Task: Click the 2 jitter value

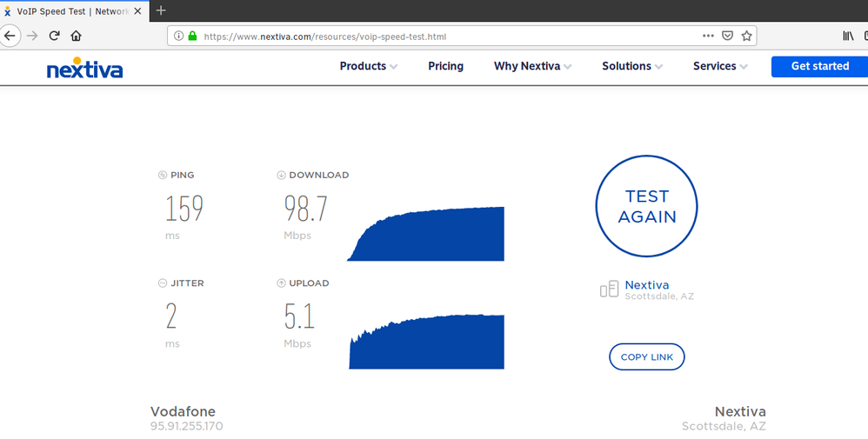Action: [x=171, y=316]
